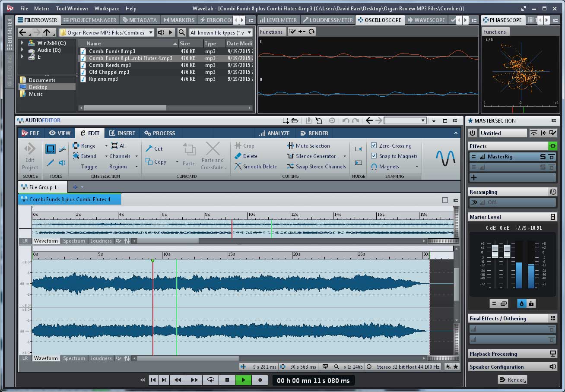Click the Cut scissors icon
This screenshot has width=565, height=392.
(149, 149)
